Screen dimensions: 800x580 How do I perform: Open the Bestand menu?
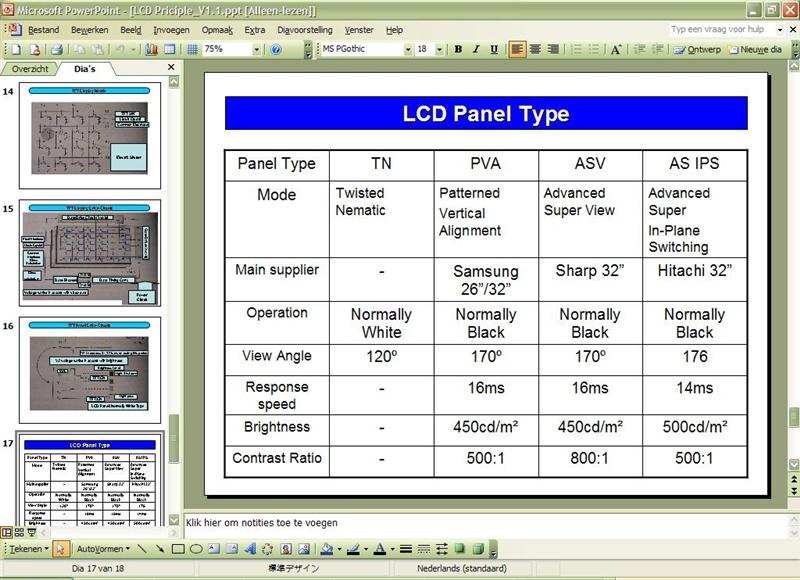[43, 30]
